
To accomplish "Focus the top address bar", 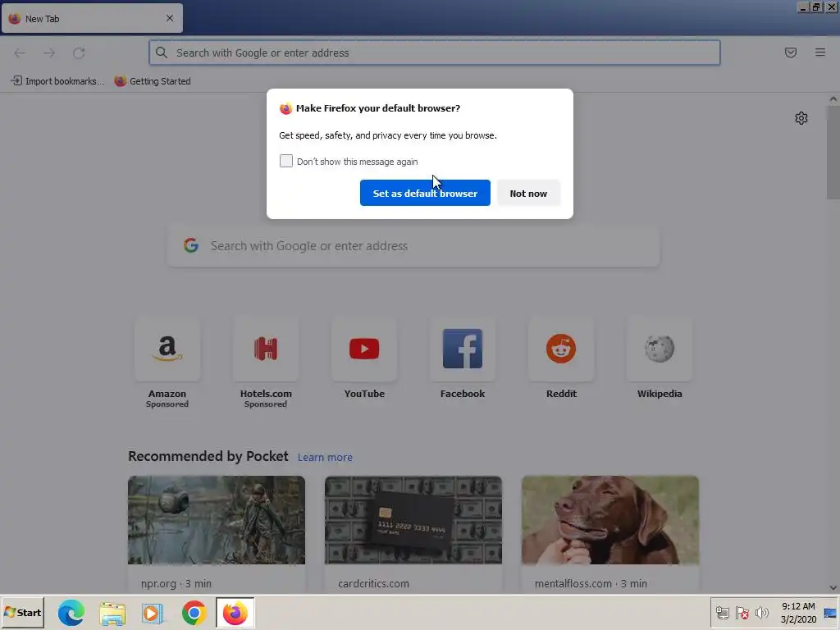I will point(435,52).
